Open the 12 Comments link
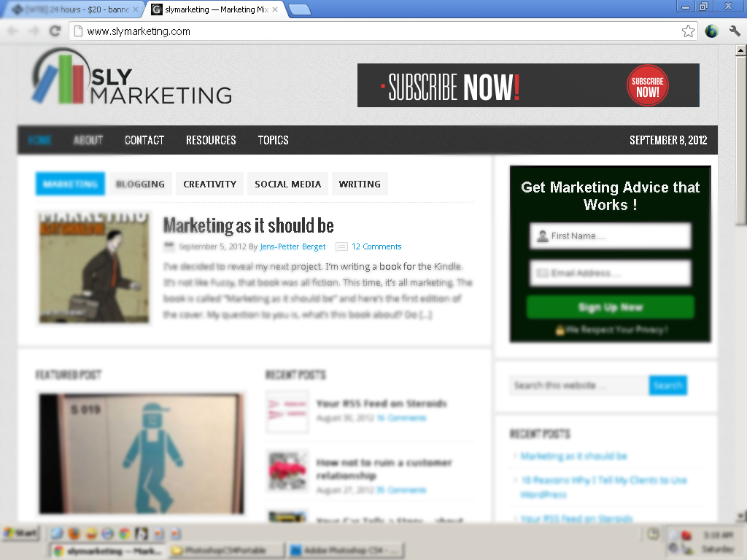 [376, 246]
